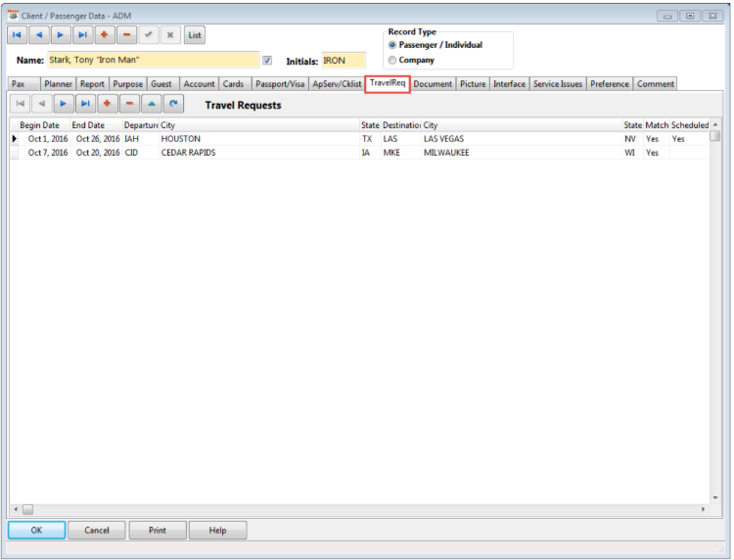Image resolution: width=734 pixels, height=560 pixels.
Task: Click the LAS VEGAS destination city cell
Action: click(522, 139)
